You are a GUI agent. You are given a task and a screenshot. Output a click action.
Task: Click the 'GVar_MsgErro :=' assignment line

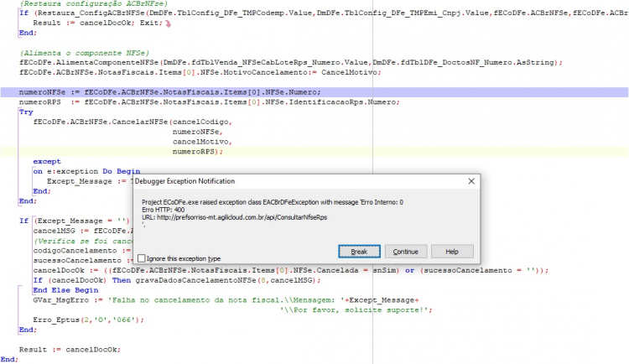click(x=226, y=300)
